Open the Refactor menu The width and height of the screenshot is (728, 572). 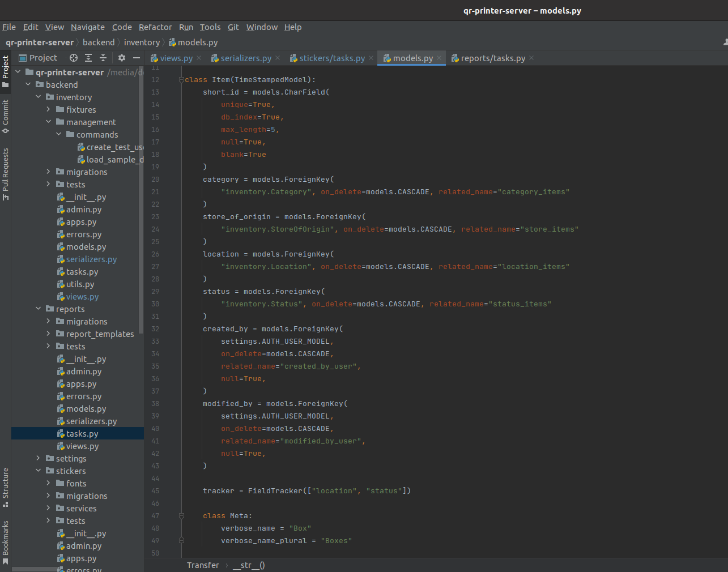click(x=155, y=27)
